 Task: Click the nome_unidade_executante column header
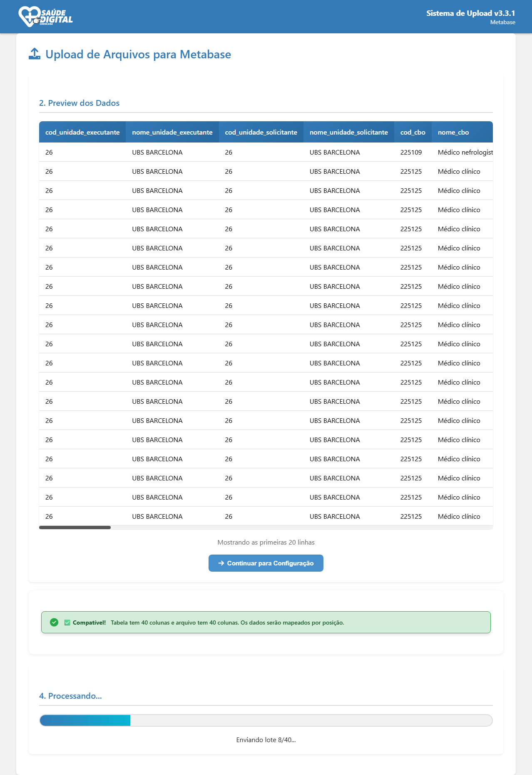172,132
